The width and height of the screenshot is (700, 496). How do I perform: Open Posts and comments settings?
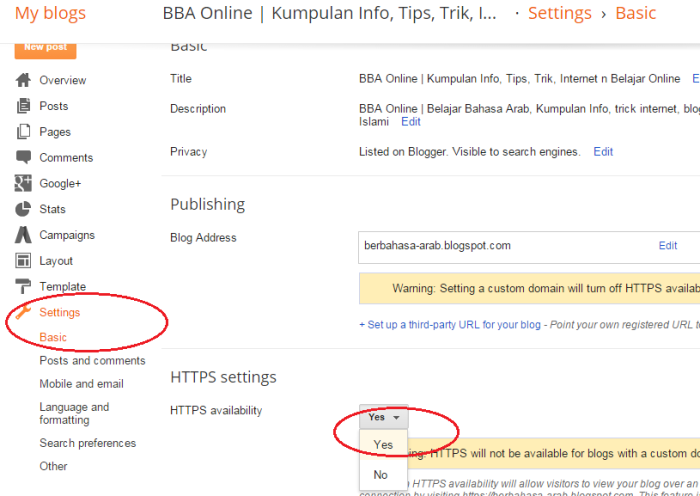(92, 361)
